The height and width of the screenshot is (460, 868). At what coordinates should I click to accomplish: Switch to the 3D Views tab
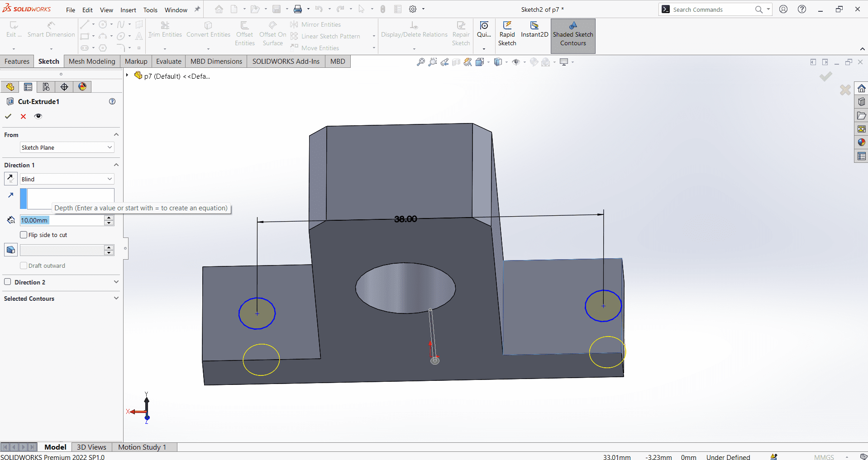pos(91,447)
